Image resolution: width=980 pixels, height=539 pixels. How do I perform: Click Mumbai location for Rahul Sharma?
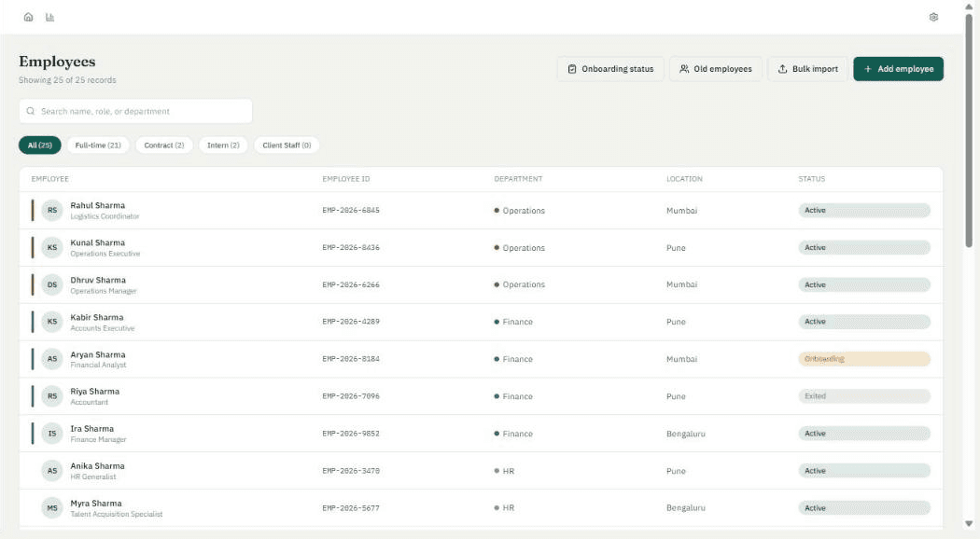(x=682, y=211)
